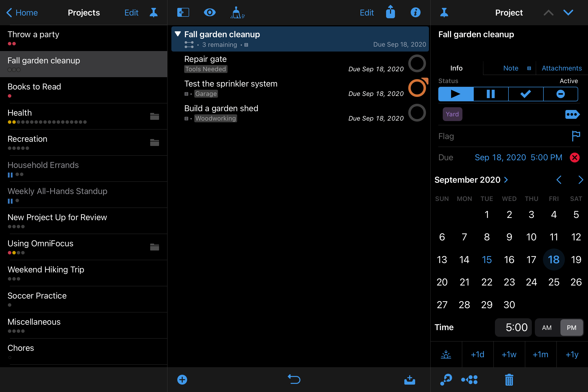Screen dimensions: 588x392
Task: Click the add new item plus icon
Action: 182,379
